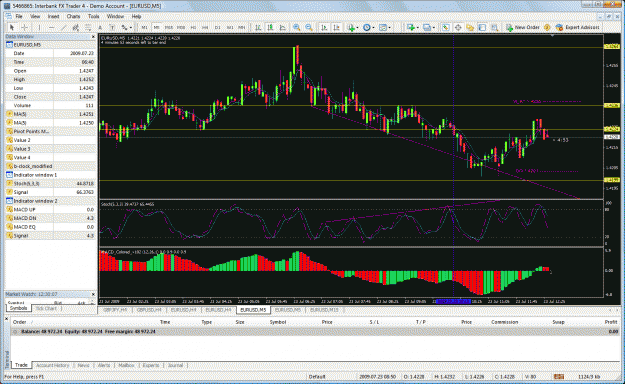Open the File menu

(19, 16)
